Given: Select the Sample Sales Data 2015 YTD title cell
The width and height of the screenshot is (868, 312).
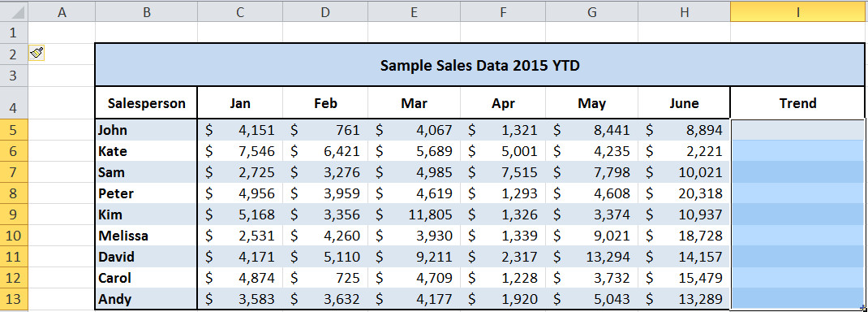Looking at the screenshot, I should (479, 65).
